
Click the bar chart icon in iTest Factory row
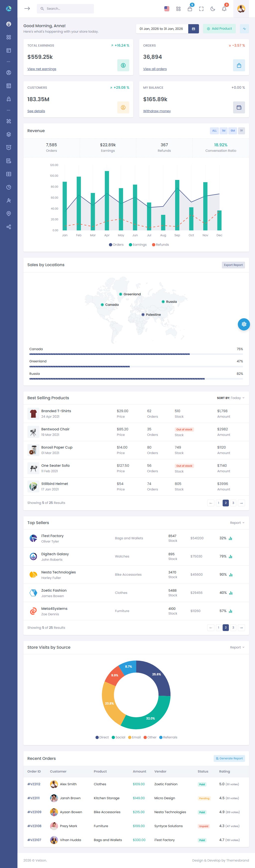(230, 539)
